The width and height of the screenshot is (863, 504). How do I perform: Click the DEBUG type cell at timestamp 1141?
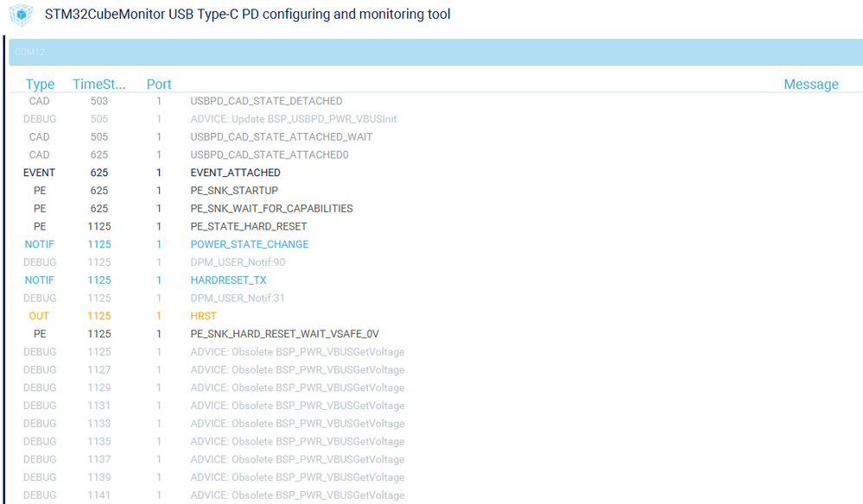tap(40, 495)
